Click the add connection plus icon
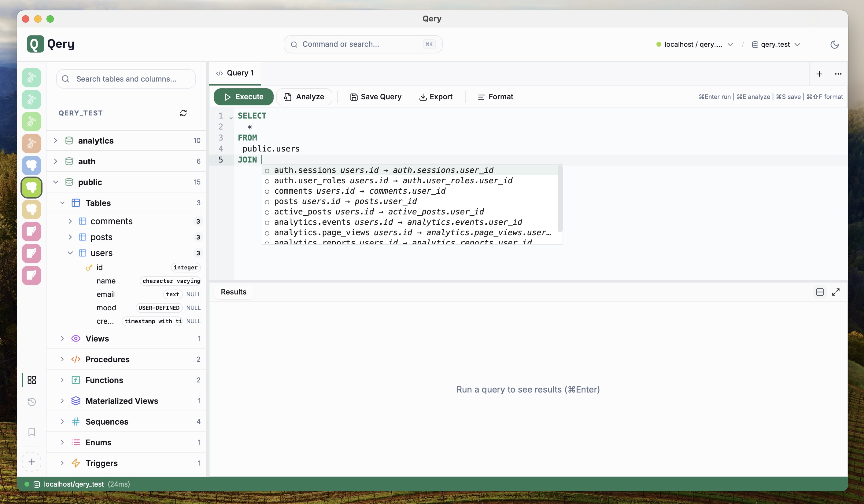The height and width of the screenshot is (504, 864). click(x=31, y=462)
